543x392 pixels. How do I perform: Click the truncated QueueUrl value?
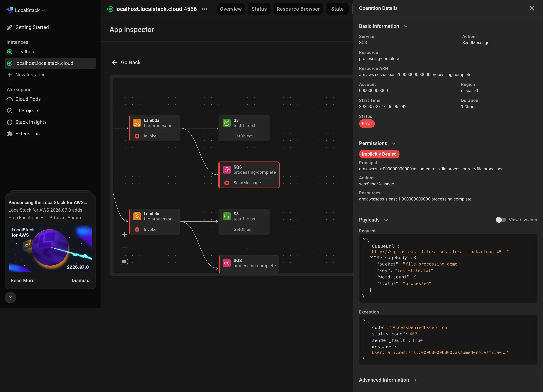pos(439,252)
